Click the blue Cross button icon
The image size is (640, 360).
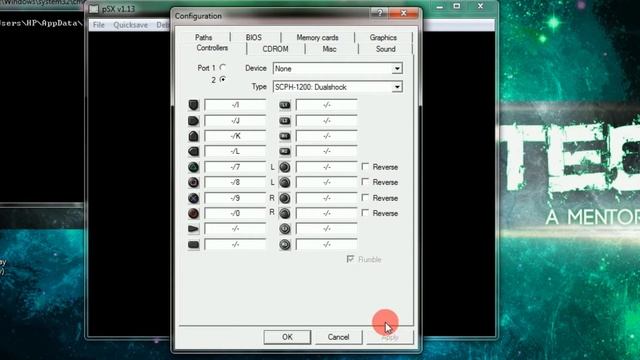(193, 198)
